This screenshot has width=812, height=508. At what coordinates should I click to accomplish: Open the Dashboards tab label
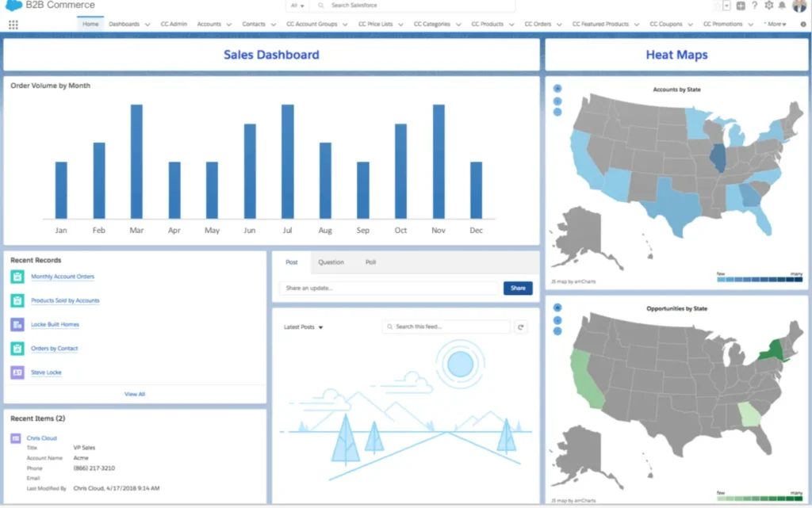click(x=124, y=25)
